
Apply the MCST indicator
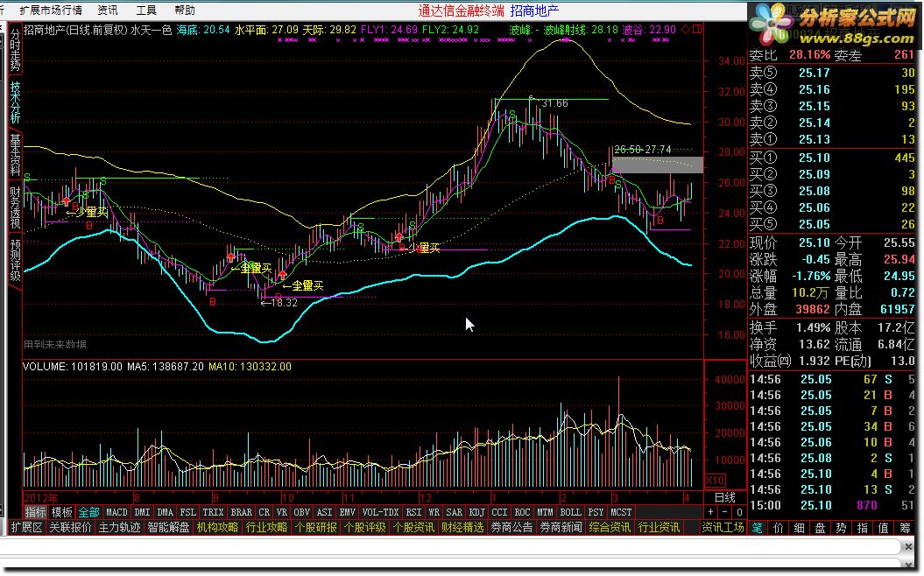(620, 512)
